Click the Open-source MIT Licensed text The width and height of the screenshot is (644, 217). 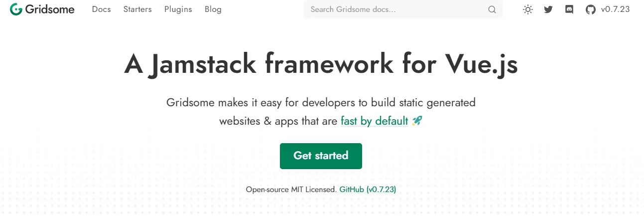click(x=291, y=190)
